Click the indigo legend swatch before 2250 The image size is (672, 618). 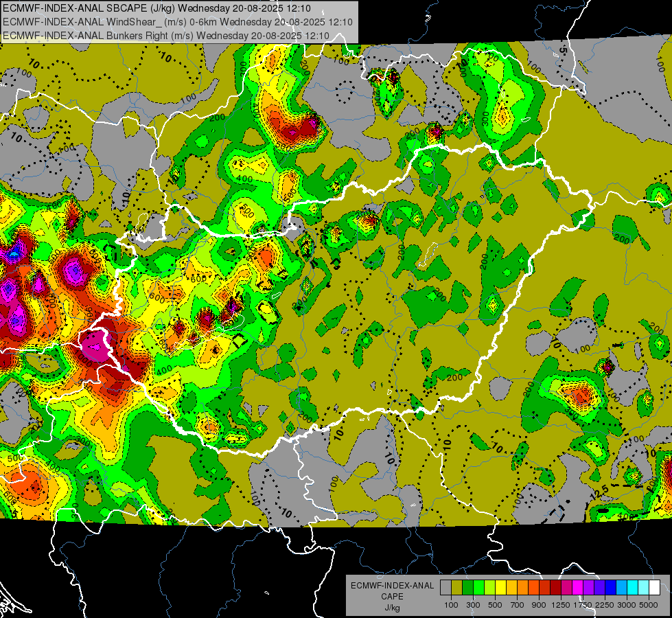(x=599, y=587)
